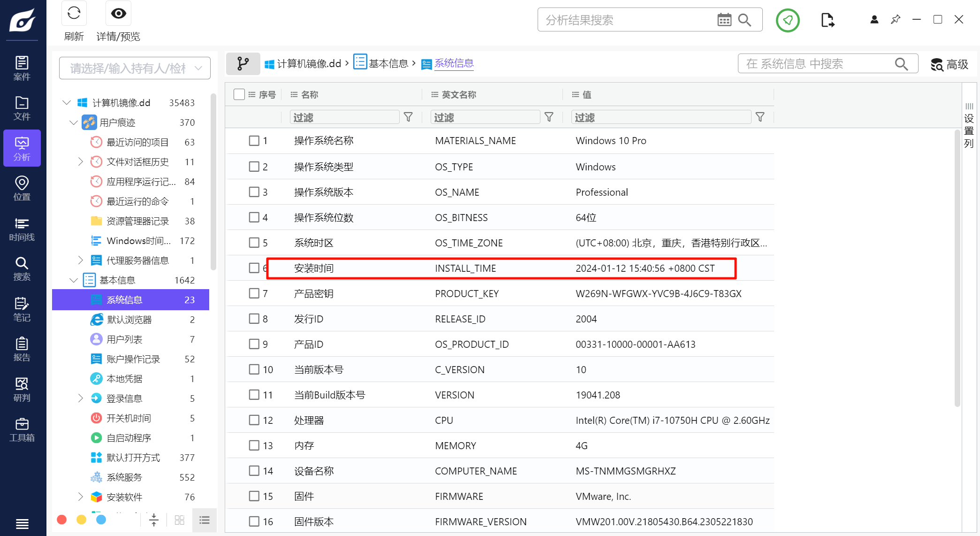Image resolution: width=980 pixels, height=536 pixels.
Task: Expand the 安装软件 tree node
Action: click(x=80, y=497)
